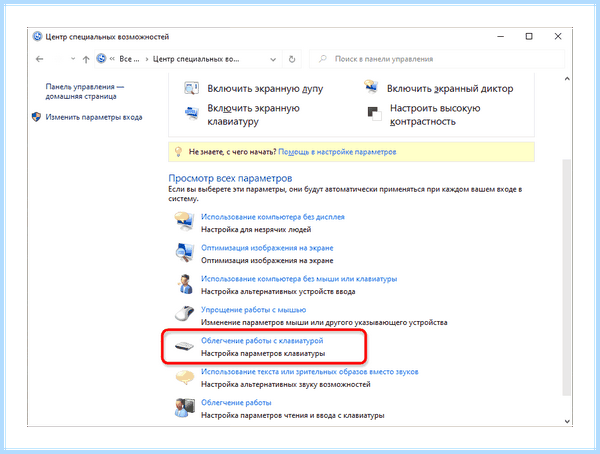This screenshot has height=454, width=600.
Task: Go back with the left arrow button
Action: pos(39,59)
